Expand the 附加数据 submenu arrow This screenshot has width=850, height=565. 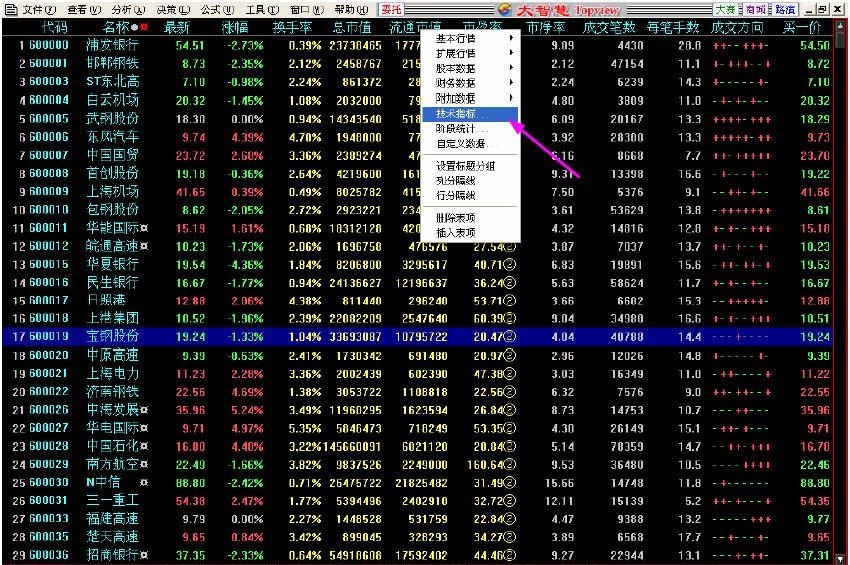[511, 98]
